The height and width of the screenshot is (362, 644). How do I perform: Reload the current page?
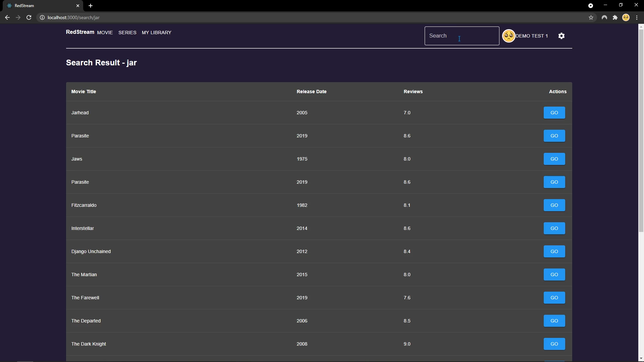pyautogui.click(x=29, y=17)
